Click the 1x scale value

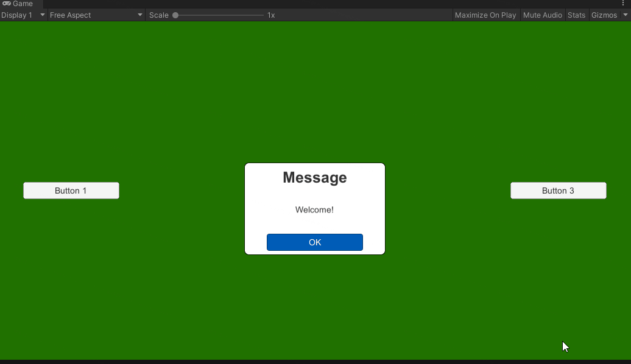(271, 15)
